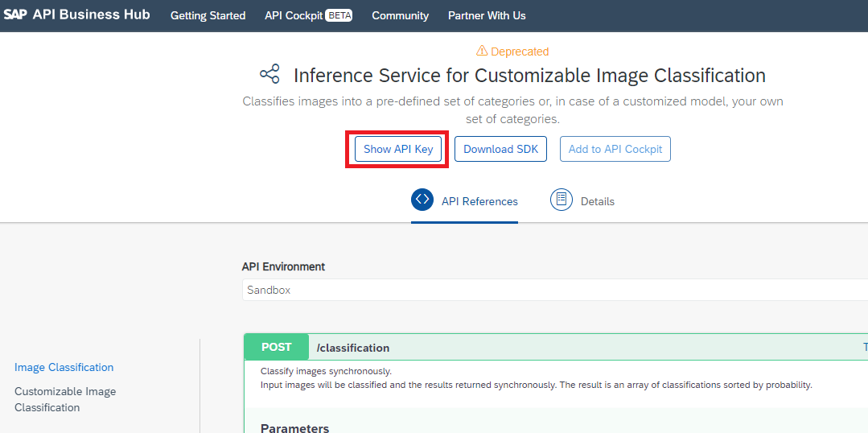868x433 pixels.
Task: Click Add to API Cockpit button
Action: tap(615, 149)
